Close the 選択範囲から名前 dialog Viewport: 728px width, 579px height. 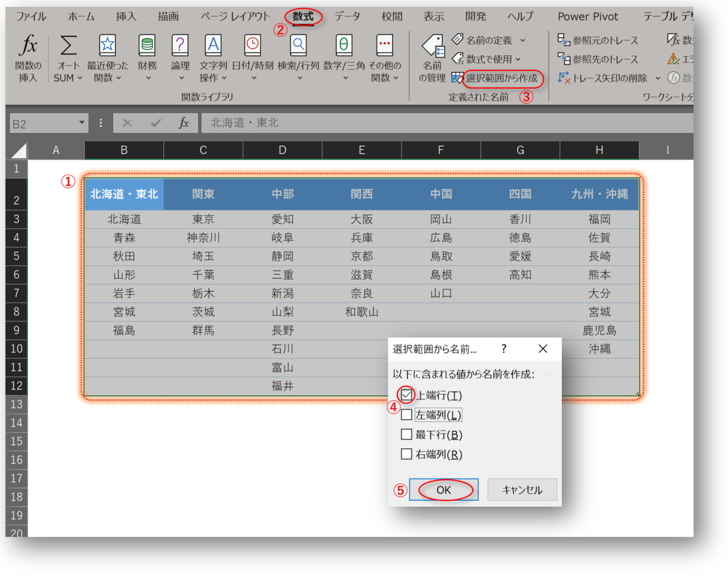click(543, 349)
